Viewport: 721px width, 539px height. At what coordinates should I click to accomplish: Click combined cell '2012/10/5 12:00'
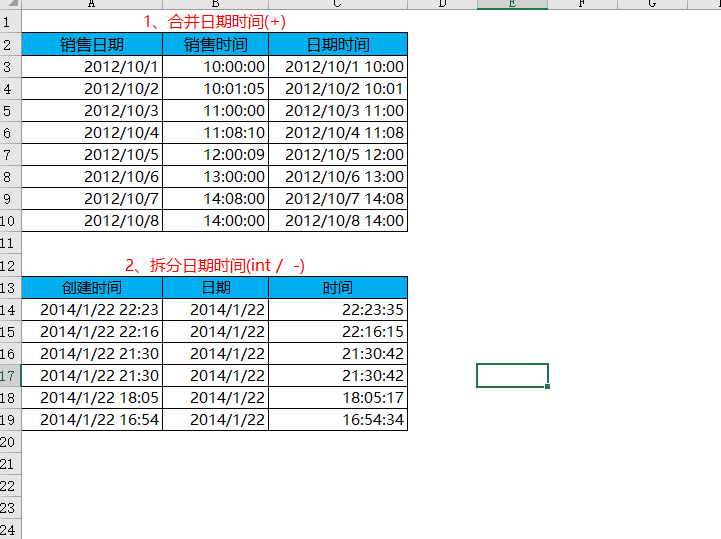[x=338, y=155]
